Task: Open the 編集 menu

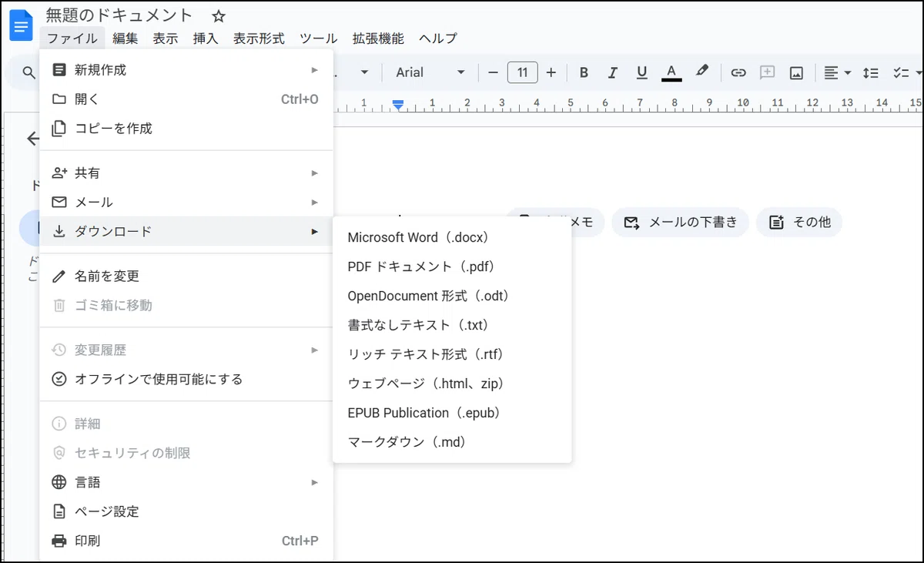Action: [x=125, y=39]
